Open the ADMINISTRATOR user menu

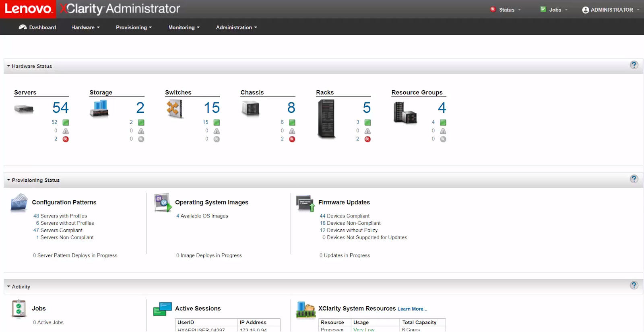point(611,10)
